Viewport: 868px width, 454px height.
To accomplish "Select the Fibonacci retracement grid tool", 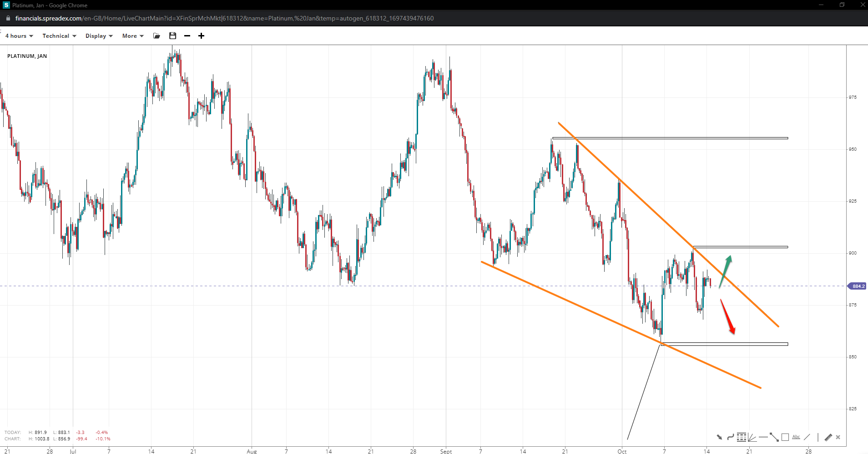I will pos(741,437).
